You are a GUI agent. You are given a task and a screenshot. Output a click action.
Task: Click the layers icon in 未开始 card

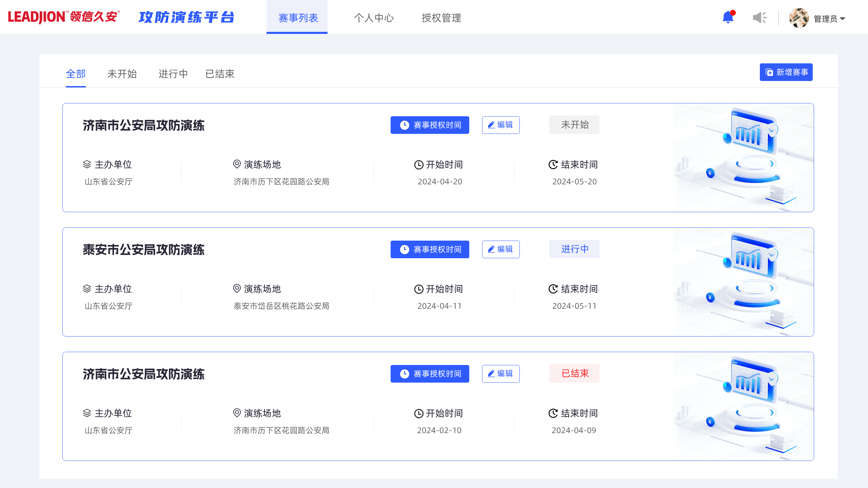pos(87,164)
